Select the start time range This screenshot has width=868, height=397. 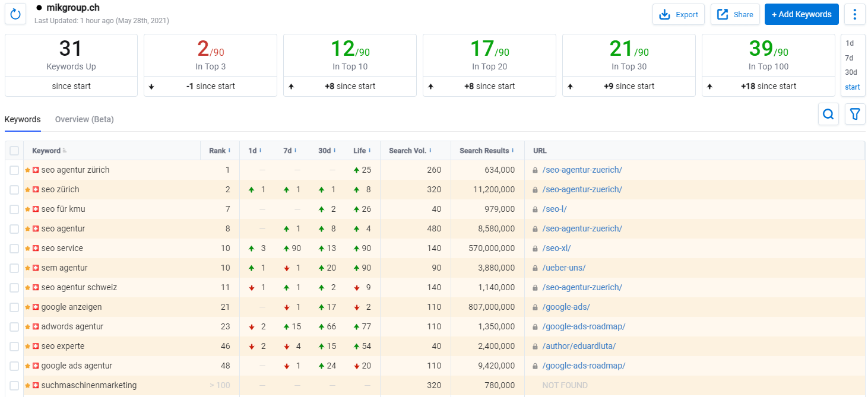pyautogui.click(x=853, y=87)
